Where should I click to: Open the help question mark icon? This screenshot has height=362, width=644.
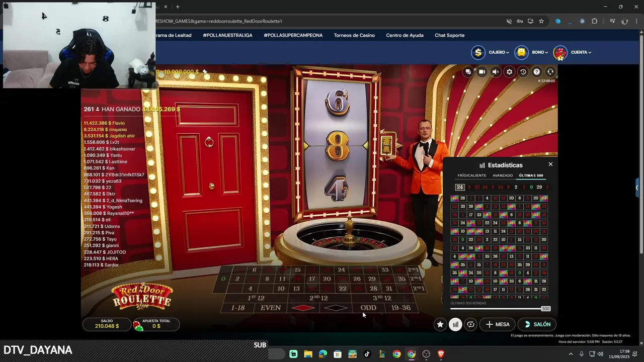click(537, 72)
